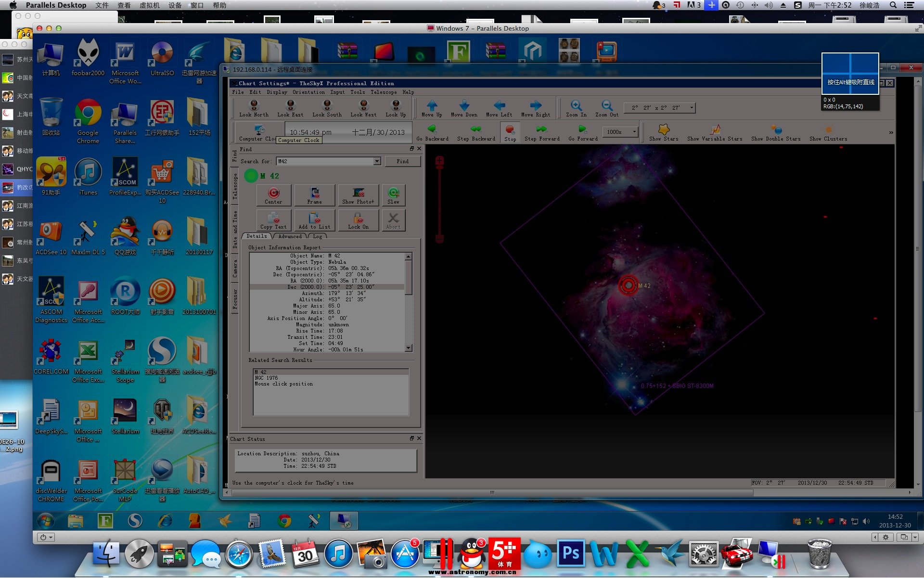The image size is (924, 578).
Task: Toggle Show Stars icon
Action: [664, 132]
